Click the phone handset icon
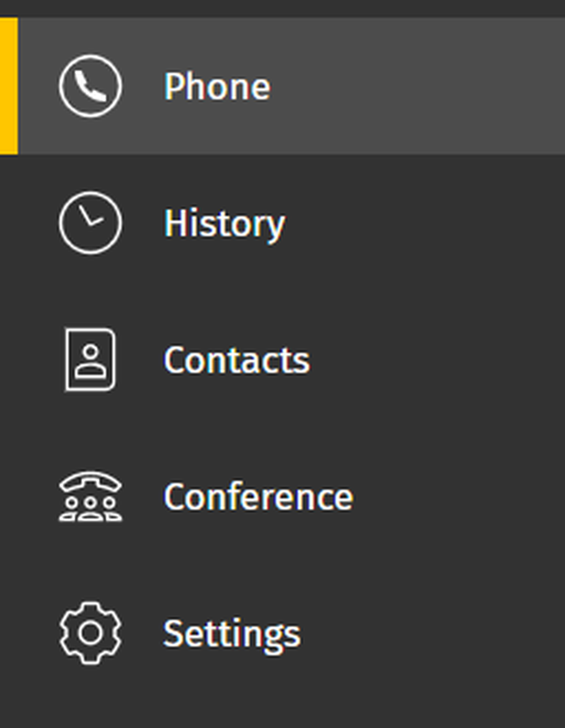Image resolution: width=565 pixels, height=728 pixels. pyautogui.click(x=90, y=86)
